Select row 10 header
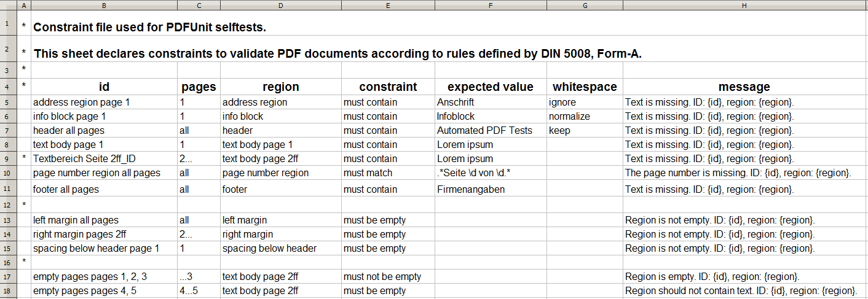 click(9, 173)
